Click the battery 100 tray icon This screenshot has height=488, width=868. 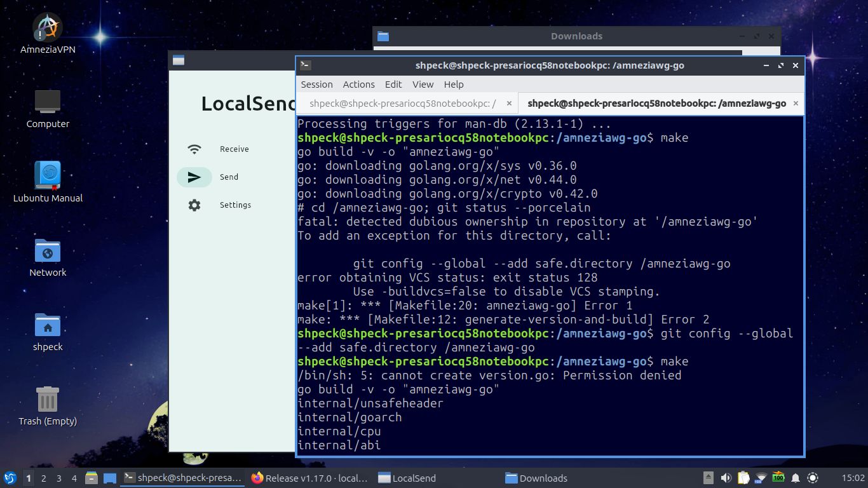coord(778,478)
